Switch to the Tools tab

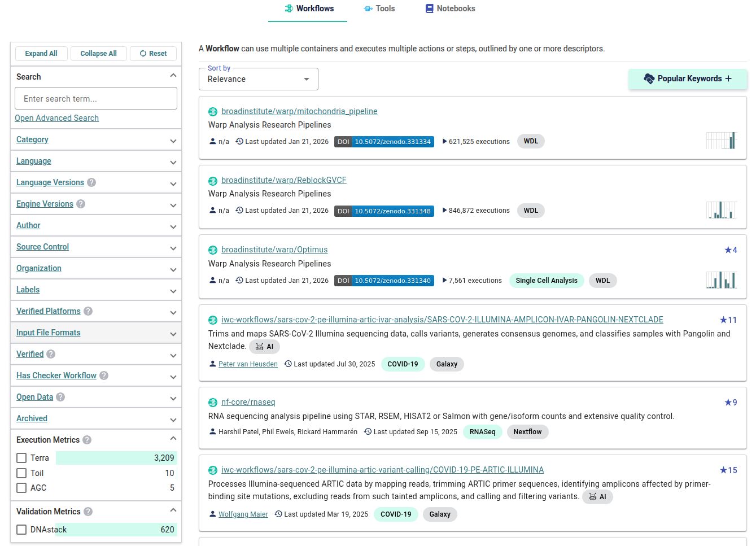point(379,8)
